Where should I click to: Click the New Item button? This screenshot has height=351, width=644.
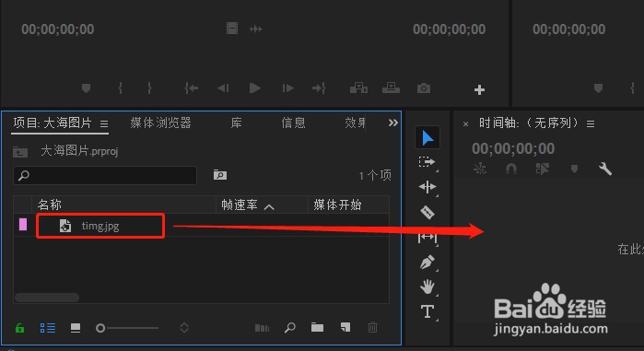tap(345, 327)
